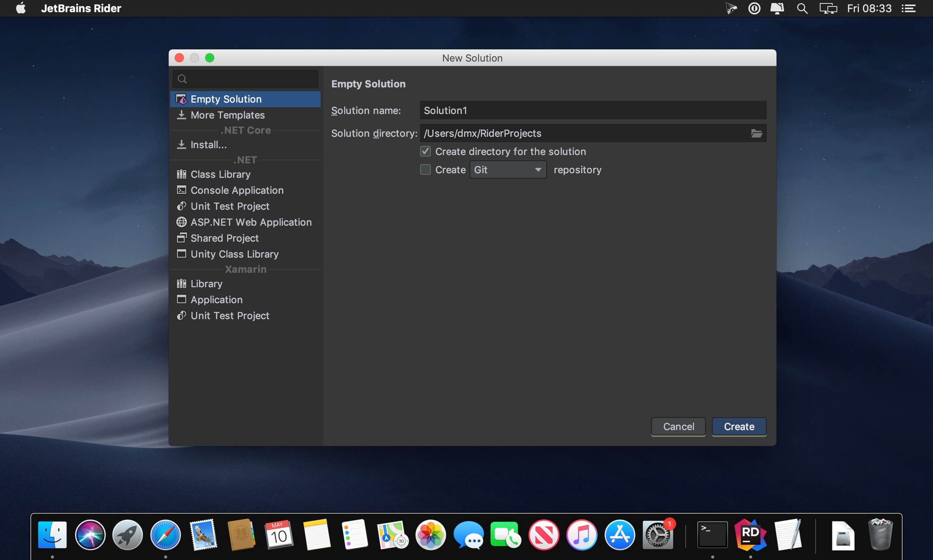This screenshot has height=560, width=933.
Task: Expand the Xamarin section
Action: (x=245, y=269)
